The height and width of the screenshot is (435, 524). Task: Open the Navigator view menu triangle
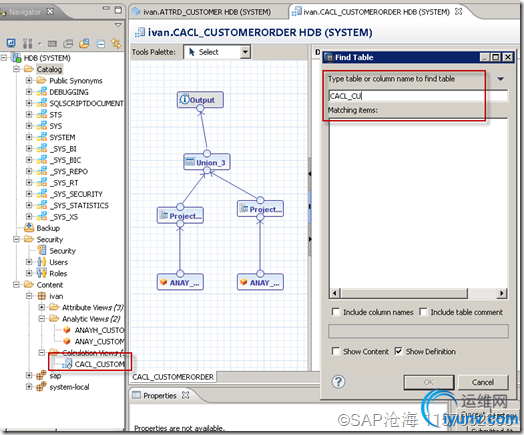(118, 25)
